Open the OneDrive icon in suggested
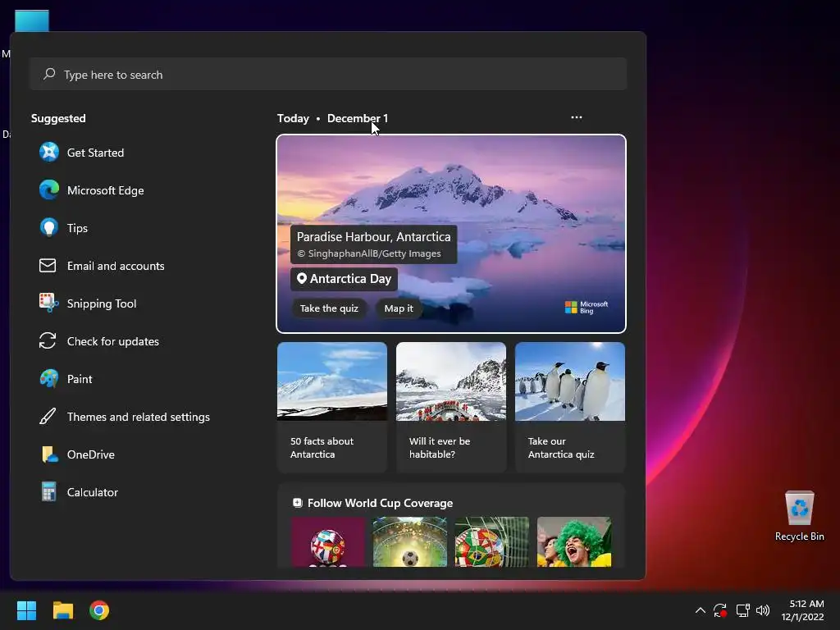The width and height of the screenshot is (840, 630). coord(49,454)
